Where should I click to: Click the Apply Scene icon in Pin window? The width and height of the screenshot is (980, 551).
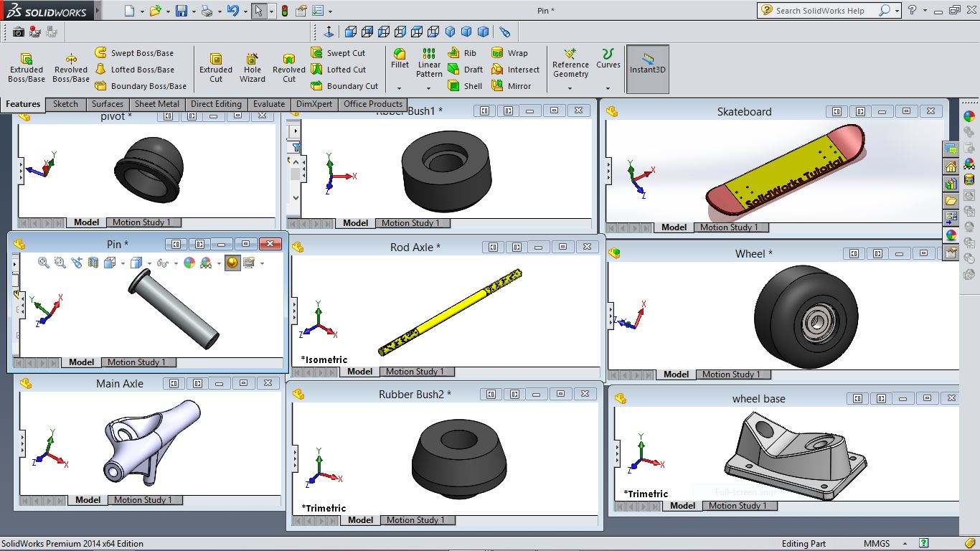tap(207, 263)
